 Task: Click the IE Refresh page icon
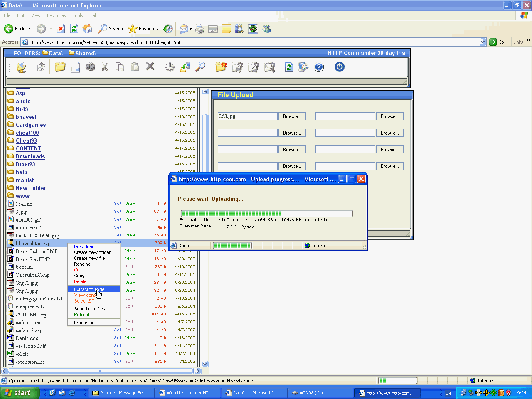(x=74, y=29)
